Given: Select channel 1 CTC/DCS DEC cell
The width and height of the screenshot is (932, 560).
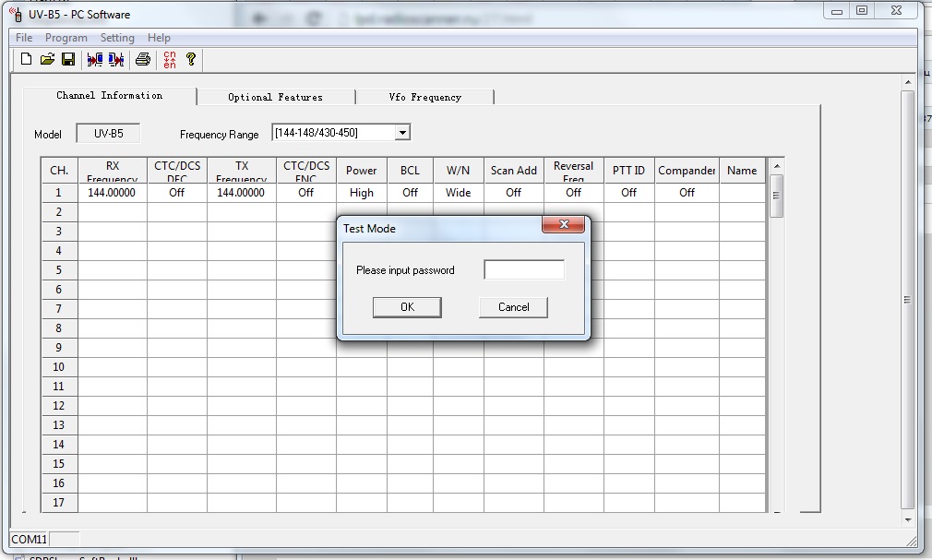Looking at the screenshot, I should point(177,193).
